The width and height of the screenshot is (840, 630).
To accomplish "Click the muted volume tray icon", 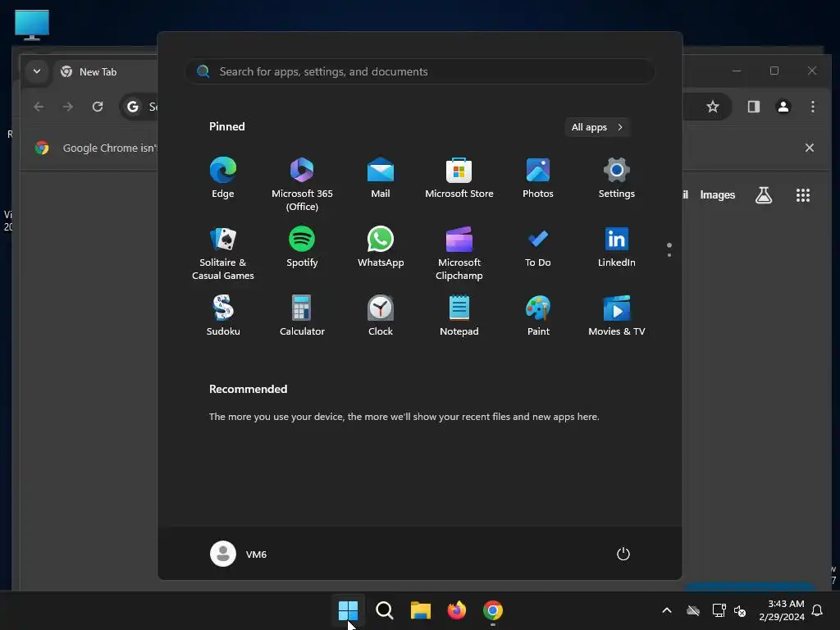I will click(x=740, y=610).
